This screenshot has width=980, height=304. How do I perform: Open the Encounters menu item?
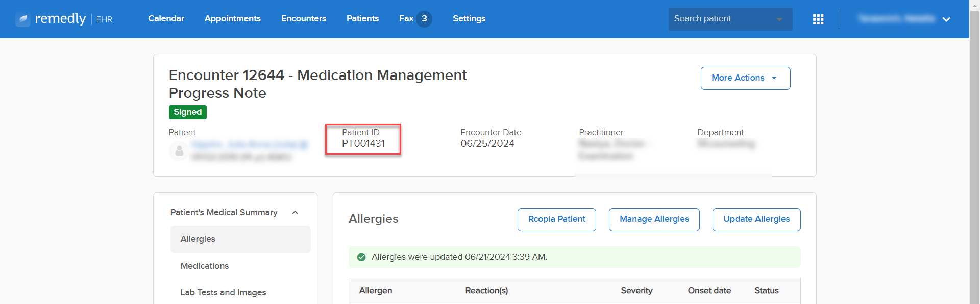(x=304, y=18)
